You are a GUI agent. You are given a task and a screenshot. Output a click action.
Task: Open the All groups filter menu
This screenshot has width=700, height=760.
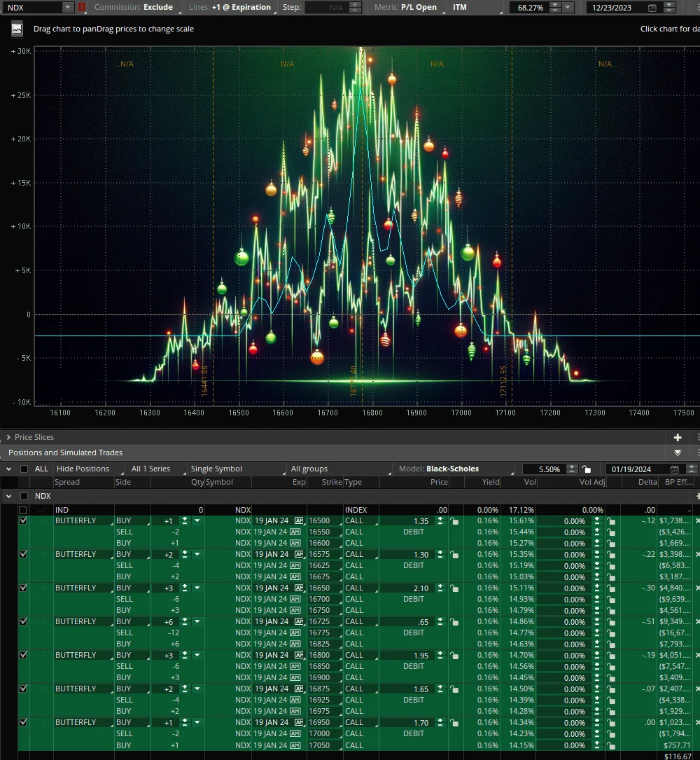pyautogui.click(x=309, y=469)
